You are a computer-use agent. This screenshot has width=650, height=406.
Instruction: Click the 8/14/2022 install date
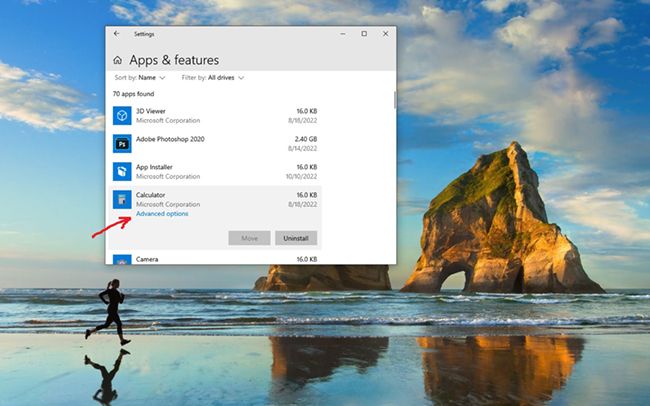tap(303, 148)
